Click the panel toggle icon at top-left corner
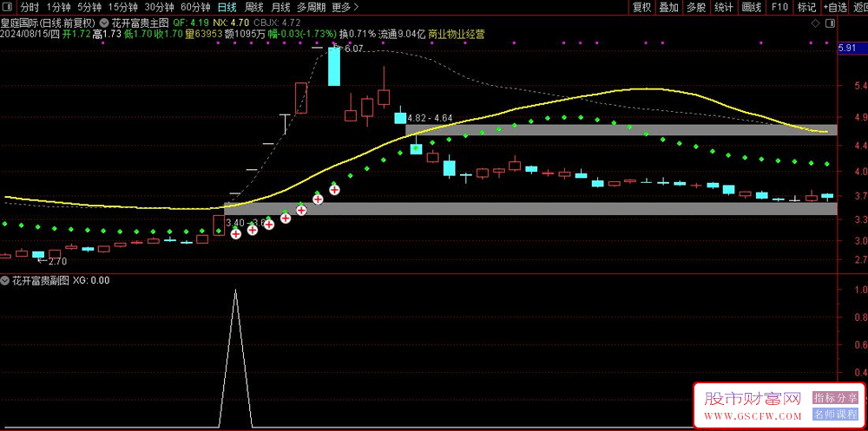This screenshot has width=868, height=431. [x=8, y=7]
